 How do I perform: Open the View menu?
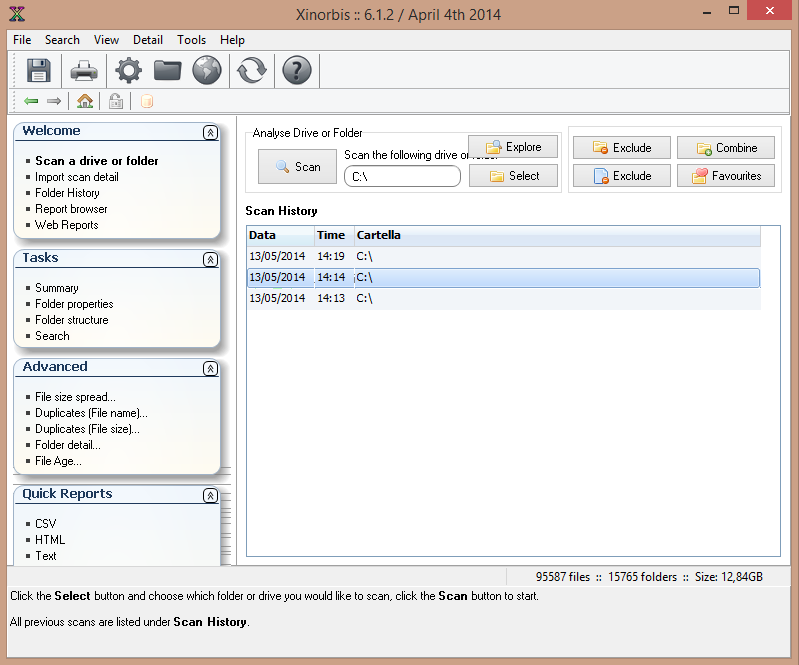point(106,40)
